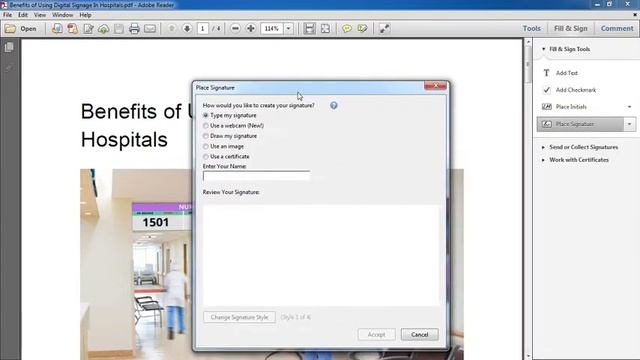Click the document vertical scrollbar up arrow
Viewport: 640px width, 360px height.
coord(528,42)
